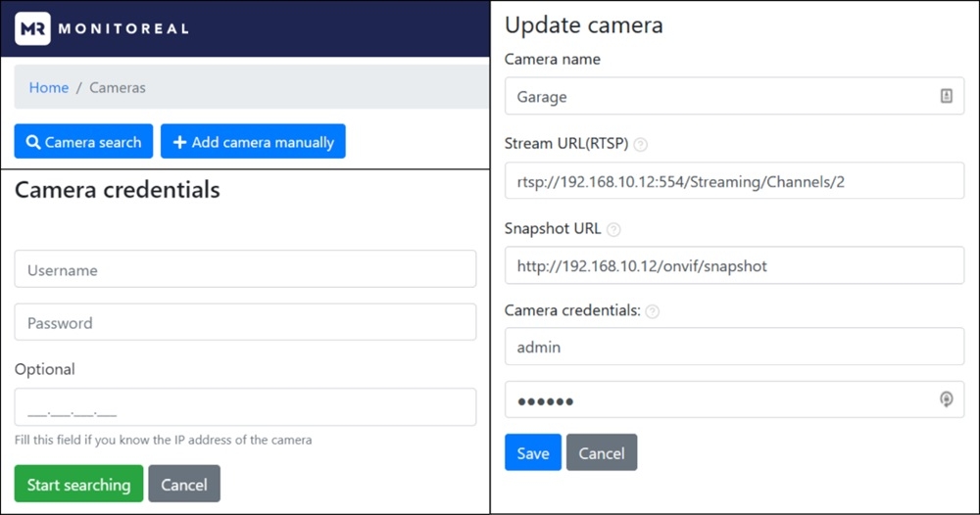Click the Monitoreal MR logo
This screenshot has width=980, height=515.
click(x=32, y=28)
